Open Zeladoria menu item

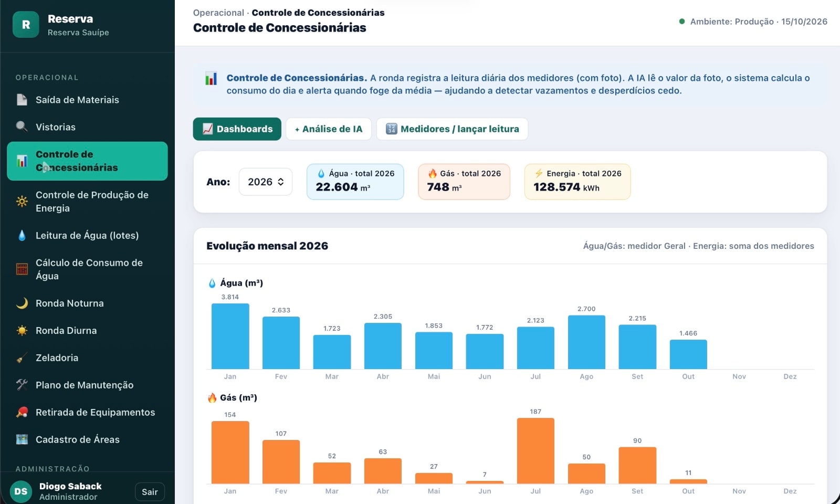[87, 358]
